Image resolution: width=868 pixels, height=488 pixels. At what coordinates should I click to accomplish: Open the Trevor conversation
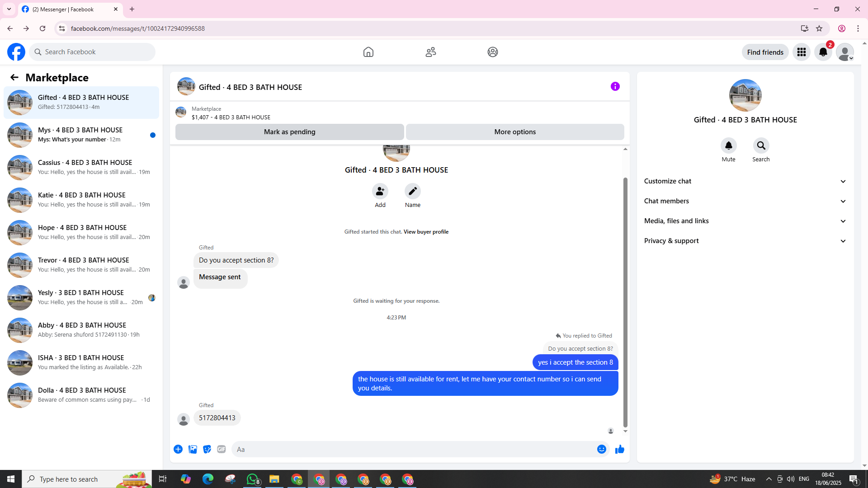[x=81, y=265]
